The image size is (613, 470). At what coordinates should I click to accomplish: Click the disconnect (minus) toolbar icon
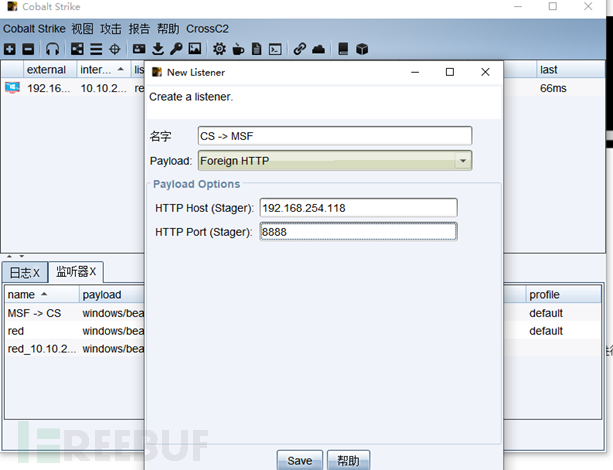coord(28,49)
